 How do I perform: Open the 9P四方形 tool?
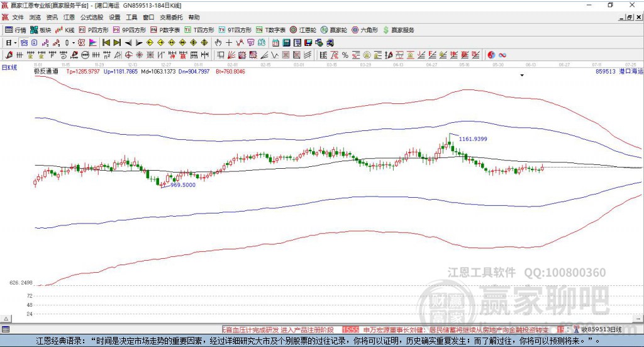pos(130,30)
